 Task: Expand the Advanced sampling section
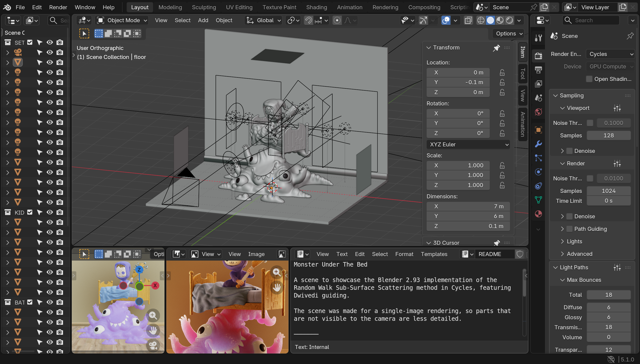579,254
